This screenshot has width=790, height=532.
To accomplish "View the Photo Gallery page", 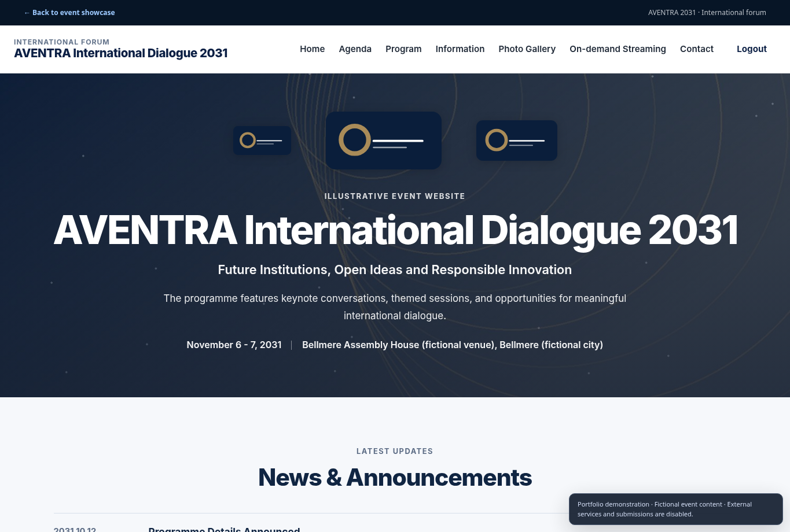I will [x=527, y=49].
